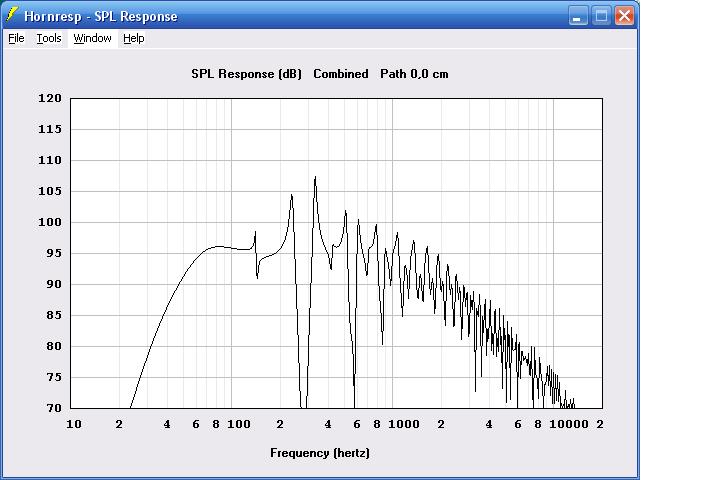Click the 10000 frequency axis label
Screen dimensions: 705x480
tap(569, 424)
